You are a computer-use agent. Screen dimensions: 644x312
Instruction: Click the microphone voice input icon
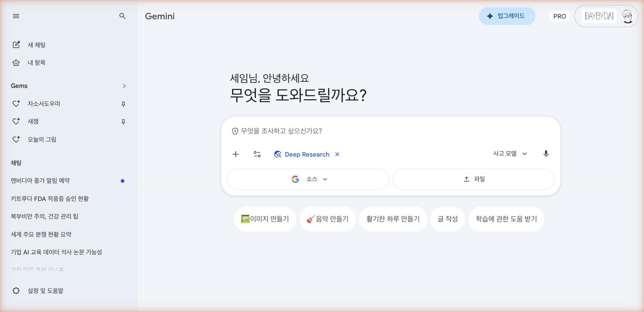click(x=546, y=154)
